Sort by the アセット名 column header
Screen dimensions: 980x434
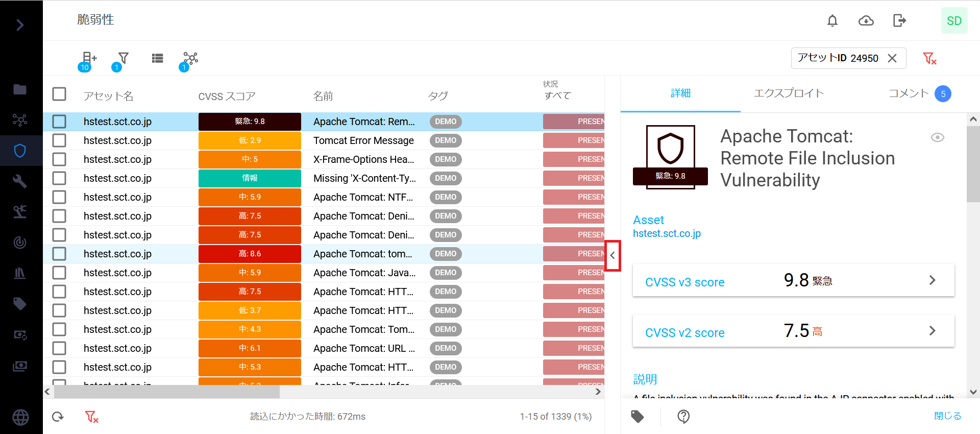click(108, 96)
